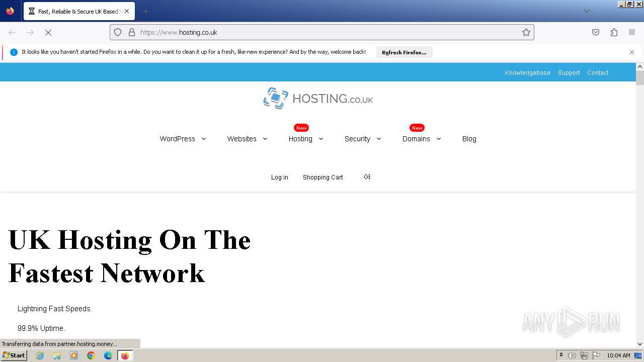Image resolution: width=644 pixels, height=362 pixels.
Task: Close the hosting.co.uk tab
Action: coord(126,11)
